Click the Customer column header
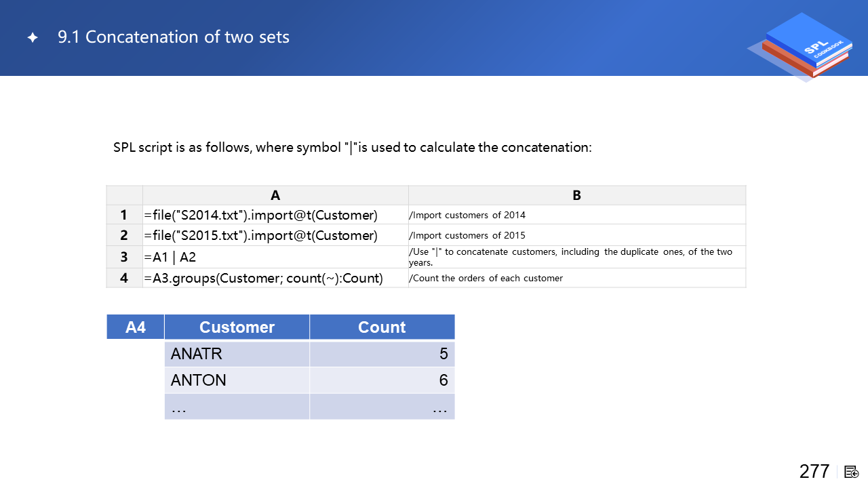Viewport: 868px width, 488px height. tap(237, 327)
